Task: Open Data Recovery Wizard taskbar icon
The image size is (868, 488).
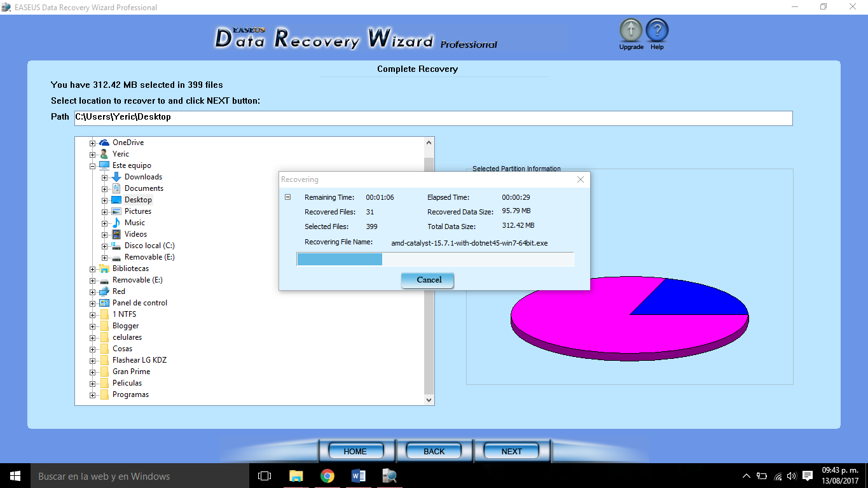Action: tap(389, 476)
